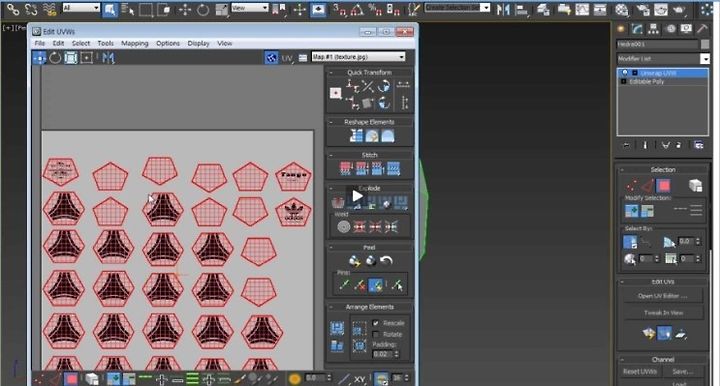Click the Target Weld circular icon
720x386 pixels.
tap(343, 227)
